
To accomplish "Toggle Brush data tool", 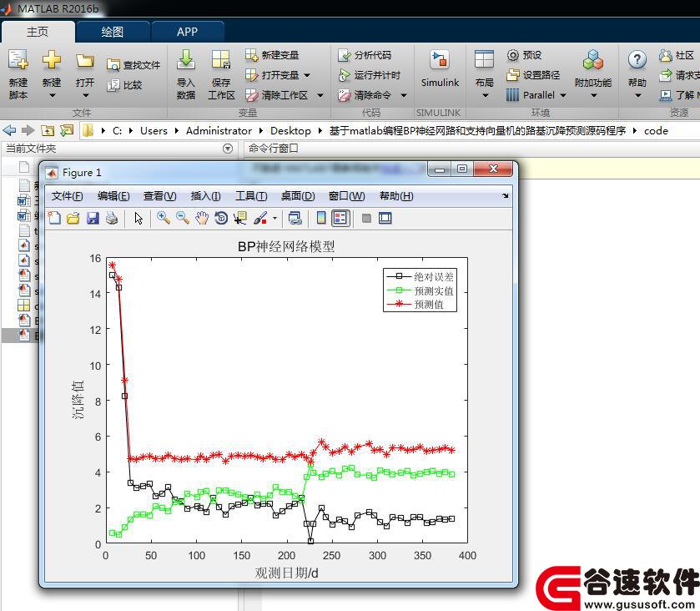I will click(260, 218).
